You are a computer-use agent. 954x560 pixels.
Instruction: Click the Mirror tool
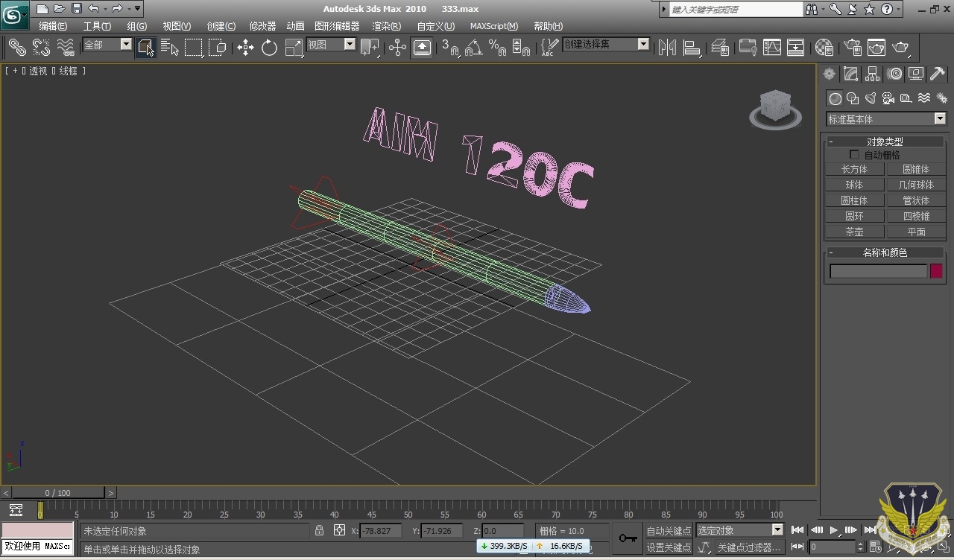click(x=667, y=47)
